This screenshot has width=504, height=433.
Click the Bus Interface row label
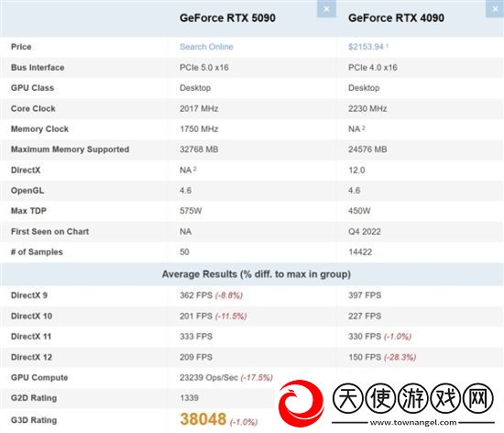(38, 67)
